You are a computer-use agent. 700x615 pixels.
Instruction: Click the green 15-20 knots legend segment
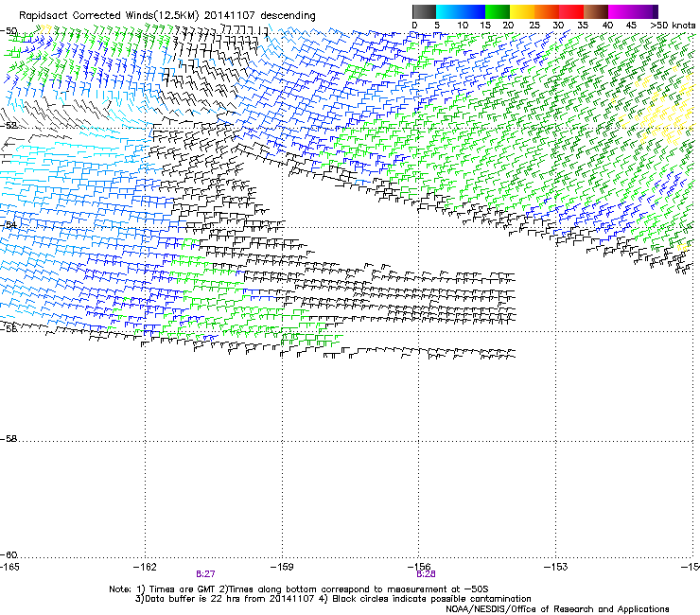pyautogui.click(x=498, y=11)
